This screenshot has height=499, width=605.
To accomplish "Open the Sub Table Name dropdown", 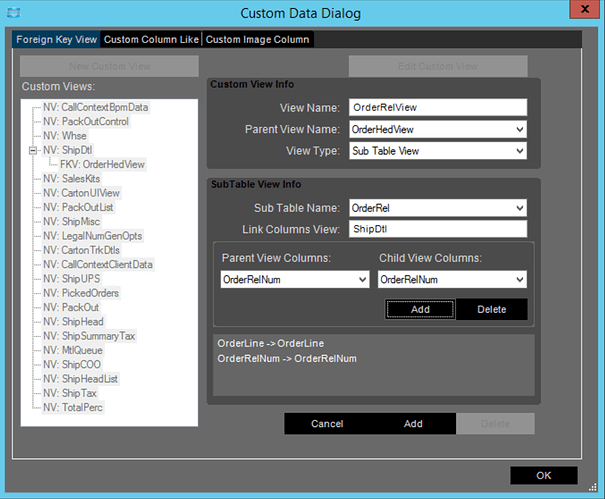I will click(438, 208).
